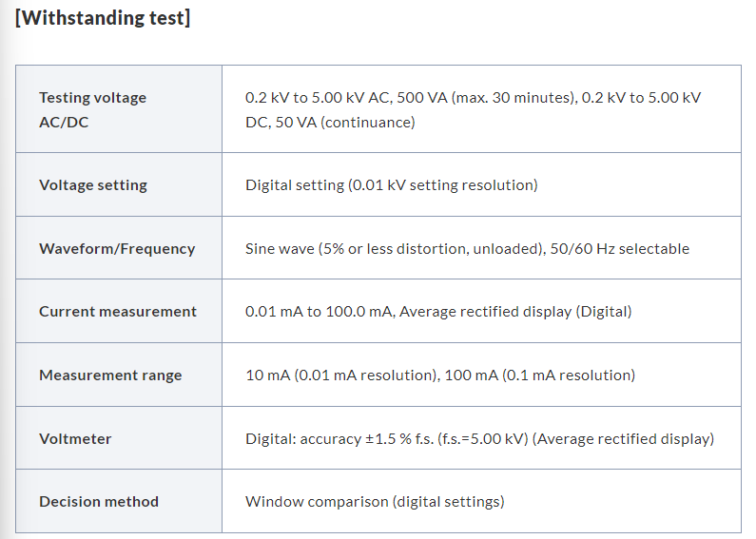
Task: Click the 'Digital setting' value text
Action: 294,185
